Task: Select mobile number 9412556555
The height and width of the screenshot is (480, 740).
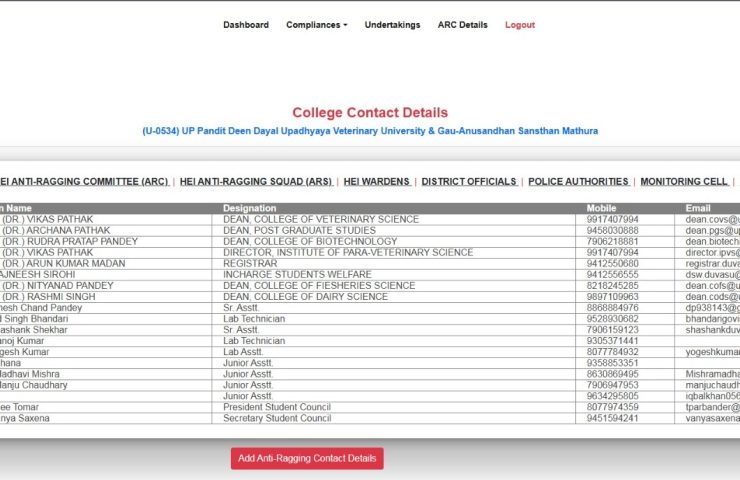Action: point(625,274)
